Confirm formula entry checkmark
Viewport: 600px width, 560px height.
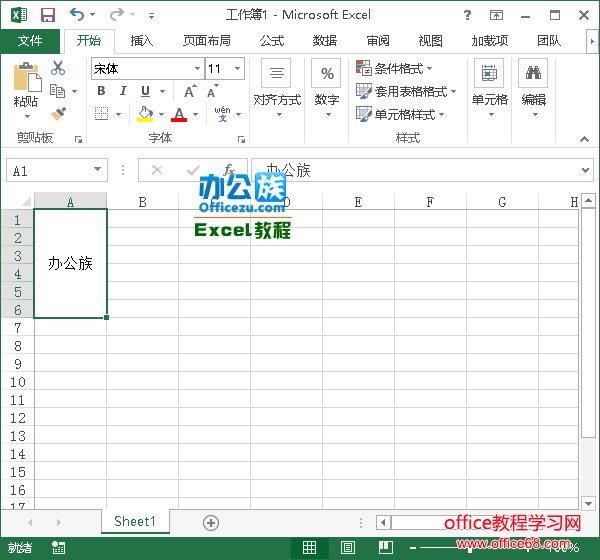tap(193, 170)
